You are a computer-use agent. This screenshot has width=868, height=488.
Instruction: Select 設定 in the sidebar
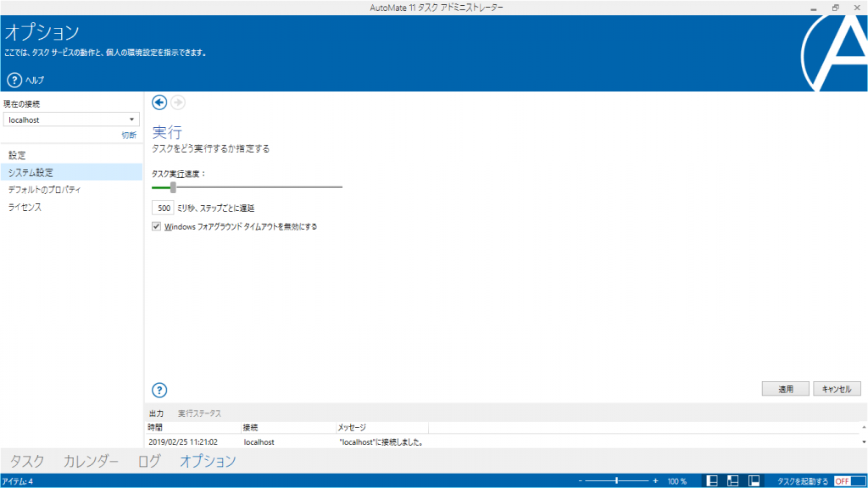[x=71, y=155]
